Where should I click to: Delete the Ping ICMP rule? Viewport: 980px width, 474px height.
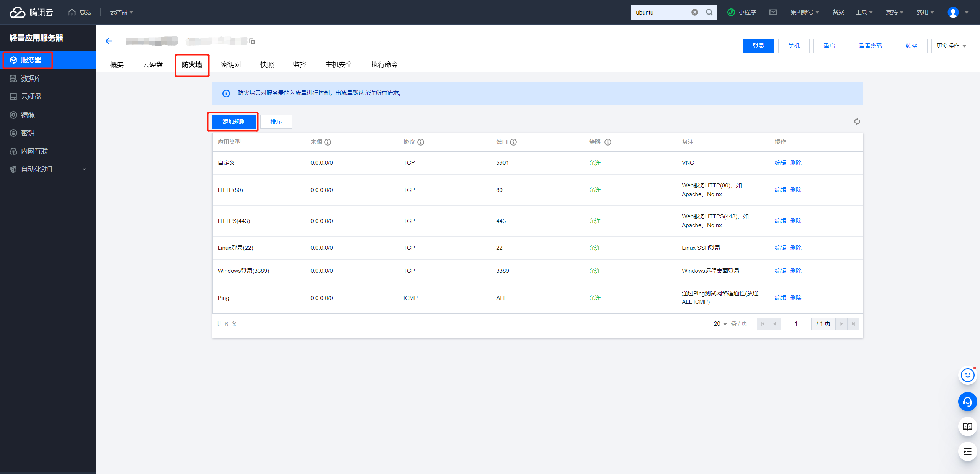[x=796, y=298]
